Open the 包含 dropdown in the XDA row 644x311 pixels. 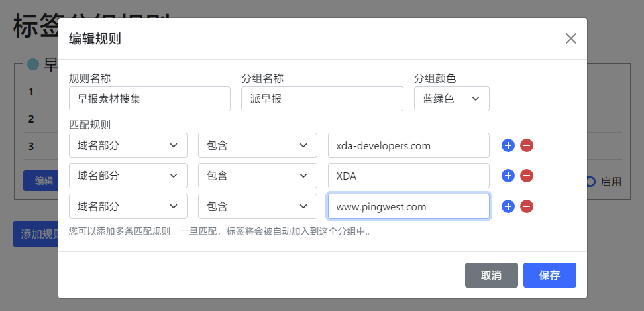(x=257, y=176)
